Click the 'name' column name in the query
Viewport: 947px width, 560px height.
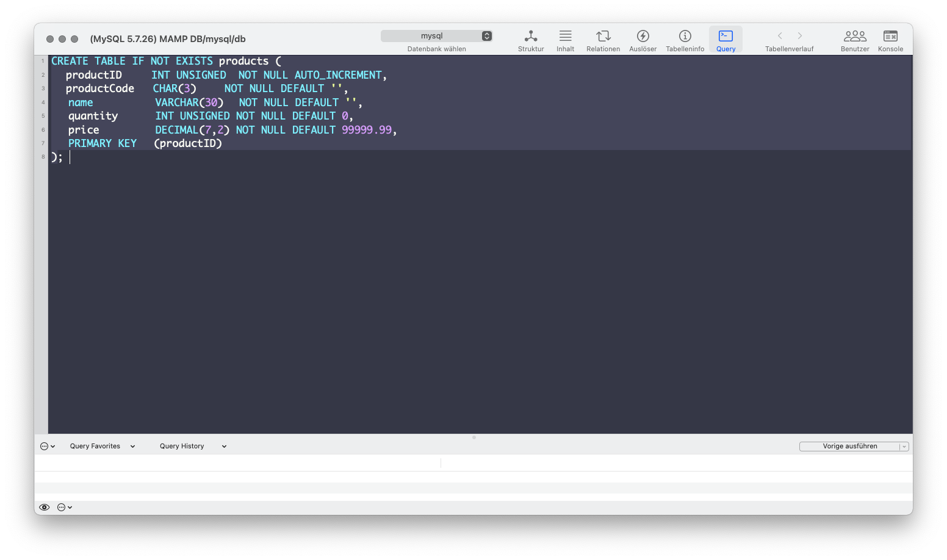click(81, 102)
